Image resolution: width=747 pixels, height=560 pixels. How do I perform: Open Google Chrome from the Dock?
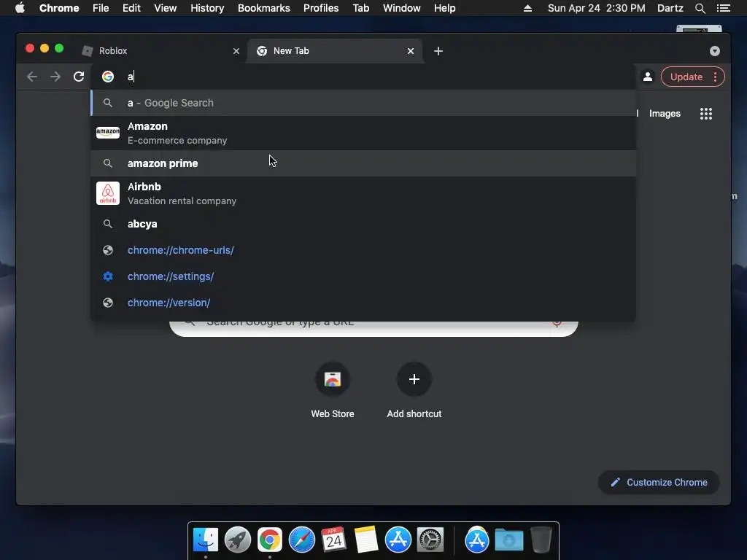point(270,540)
